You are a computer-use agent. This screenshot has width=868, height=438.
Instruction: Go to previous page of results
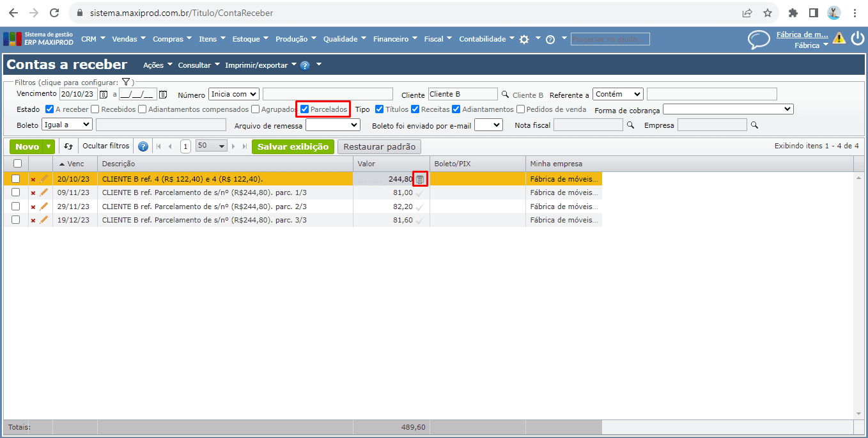(x=170, y=146)
